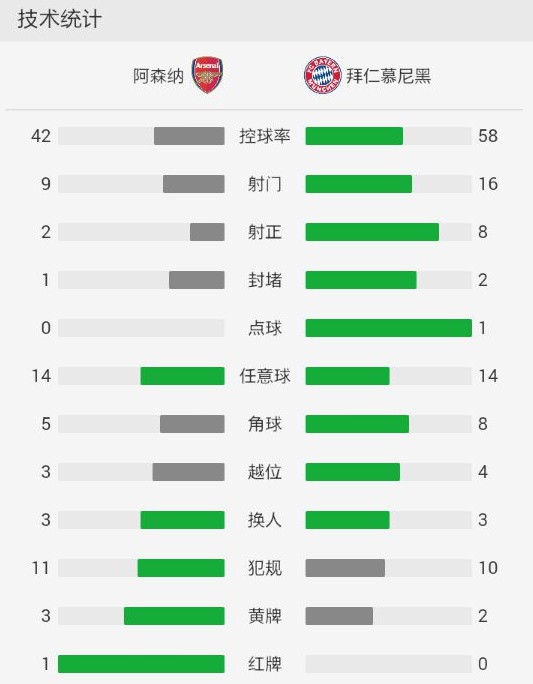
Task: Click Arsenal's green 犯规 bar
Action: pyautogui.click(x=181, y=568)
